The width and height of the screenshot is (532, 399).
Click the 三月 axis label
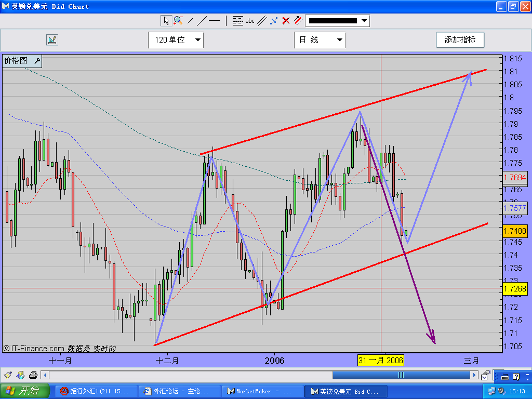(471, 361)
